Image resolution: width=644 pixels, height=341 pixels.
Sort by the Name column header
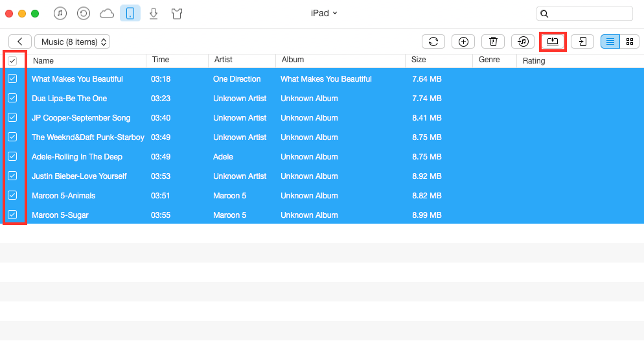click(x=43, y=61)
